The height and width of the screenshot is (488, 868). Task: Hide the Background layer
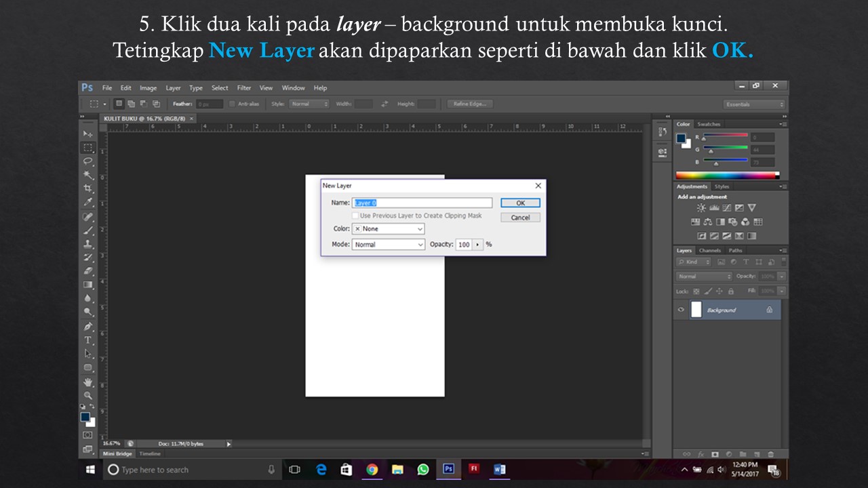[681, 309]
